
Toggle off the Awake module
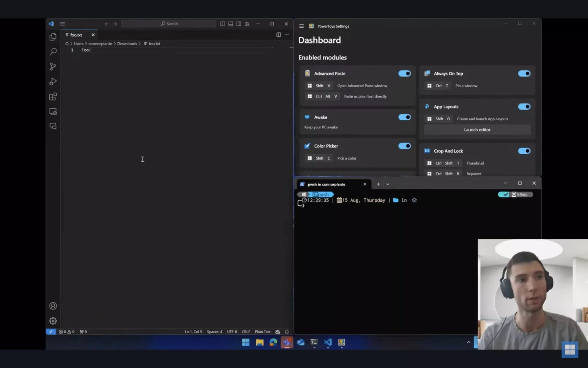(404, 117)
